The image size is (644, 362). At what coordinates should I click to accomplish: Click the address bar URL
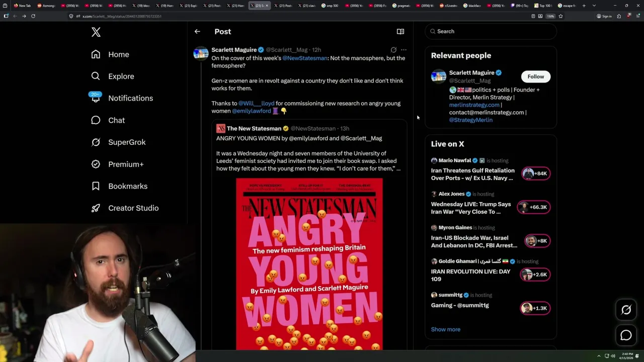122,16
